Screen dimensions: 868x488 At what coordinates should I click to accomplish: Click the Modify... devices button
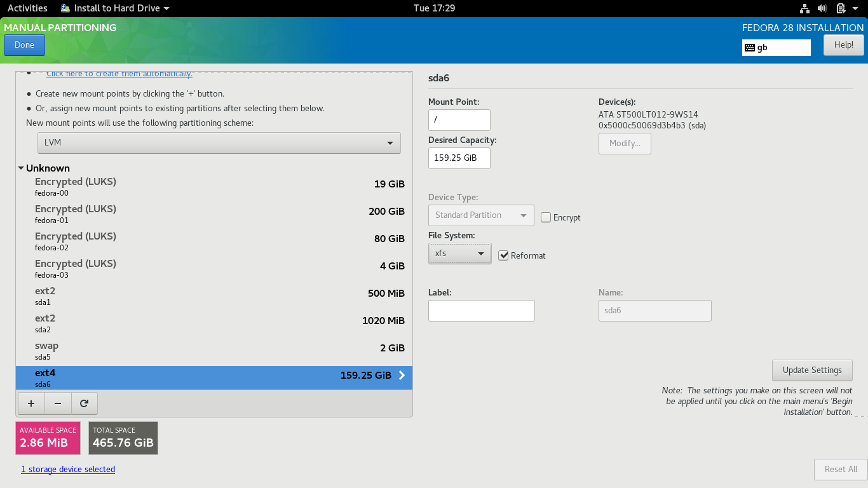click(x=625, y=144)
